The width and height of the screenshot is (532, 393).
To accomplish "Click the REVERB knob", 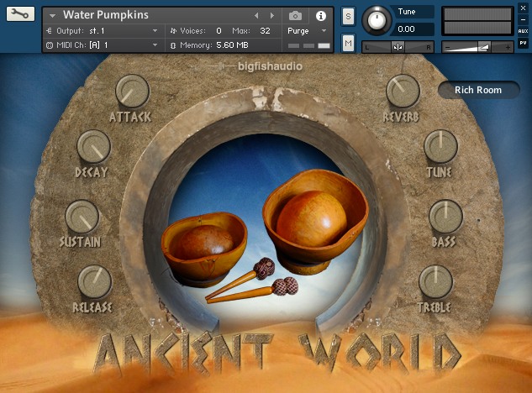I will coord(403,92).
